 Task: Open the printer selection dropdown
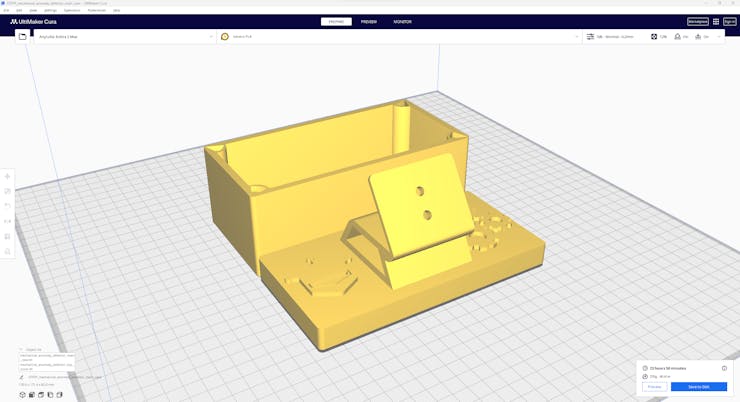125,36
